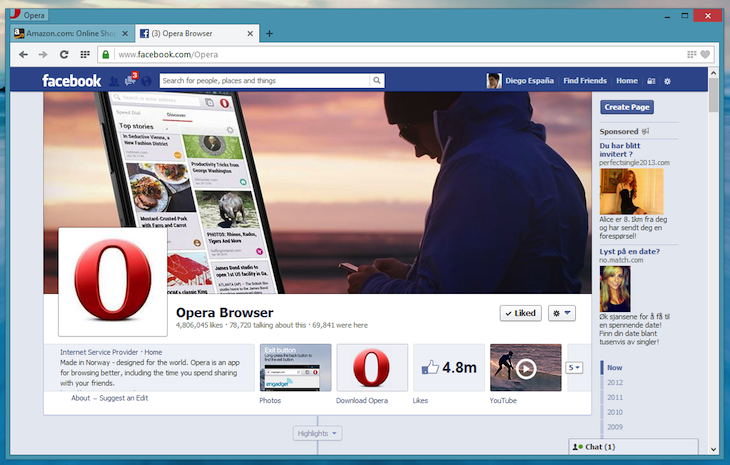Open a new tab with plus button
This screenshot has height=465, width=730.
click(269, 34)
